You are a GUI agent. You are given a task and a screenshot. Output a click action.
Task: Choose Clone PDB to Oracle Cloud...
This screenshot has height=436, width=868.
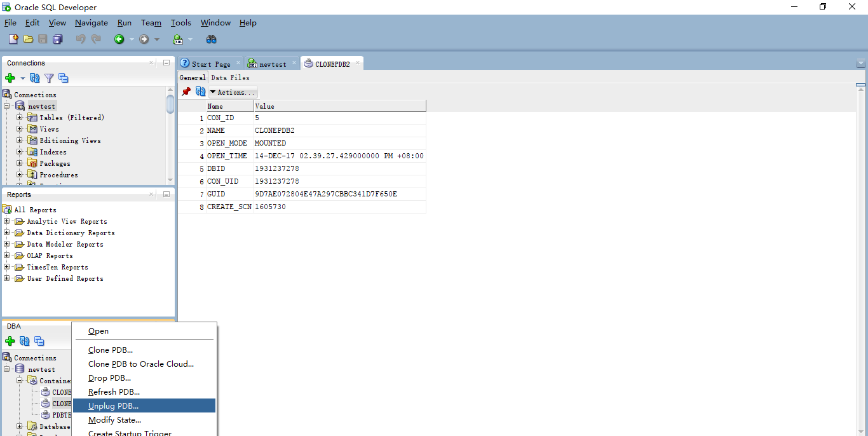coord(144,364)
